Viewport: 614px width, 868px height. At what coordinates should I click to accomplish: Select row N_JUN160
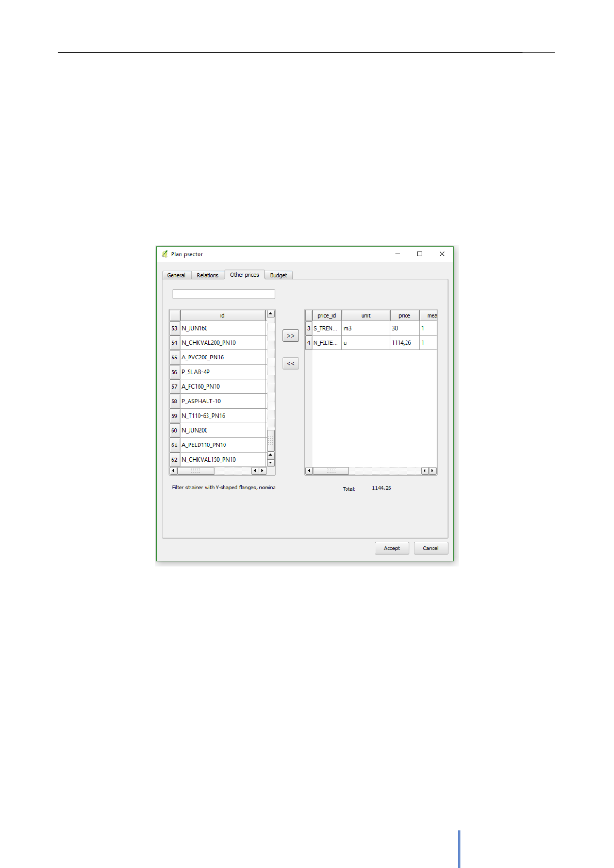[223, 328]
